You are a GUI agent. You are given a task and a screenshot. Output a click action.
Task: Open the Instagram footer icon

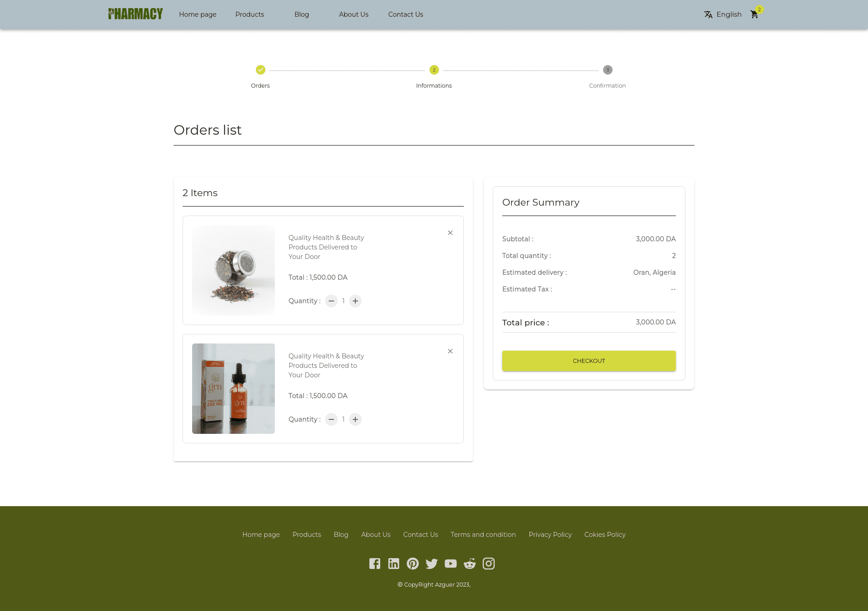[x=489, y=564]
